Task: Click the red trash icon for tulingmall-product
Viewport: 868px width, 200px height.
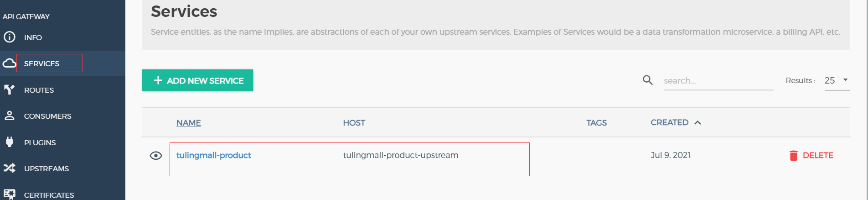Action: 794,156
